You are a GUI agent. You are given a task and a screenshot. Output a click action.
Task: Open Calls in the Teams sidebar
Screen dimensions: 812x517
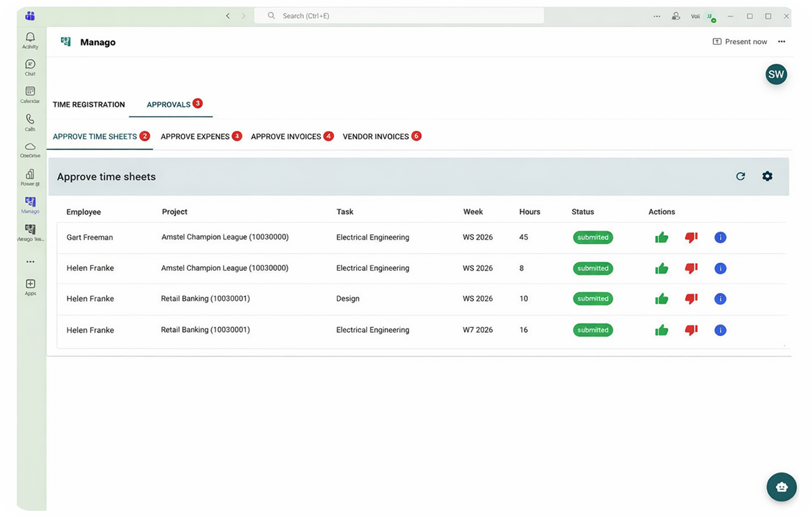[30, 122]
